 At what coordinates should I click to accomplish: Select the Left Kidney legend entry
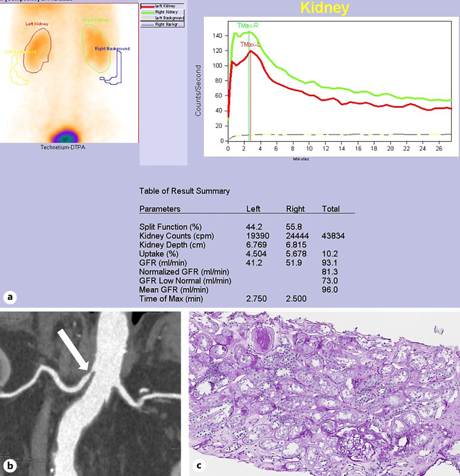click(161, 5)
